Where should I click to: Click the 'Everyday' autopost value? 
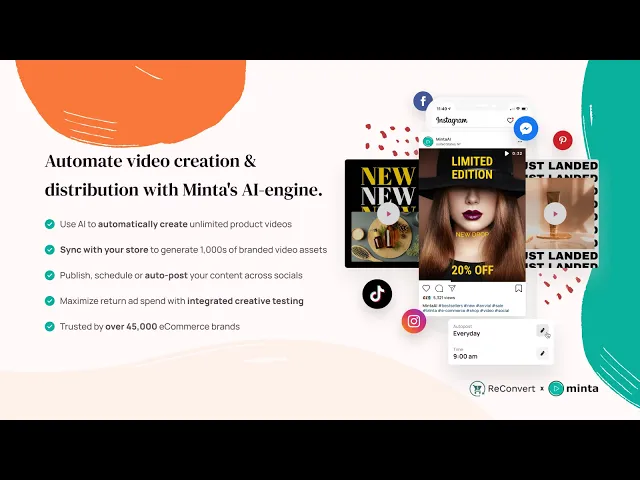pyautogui.click(x=467, y=333)
